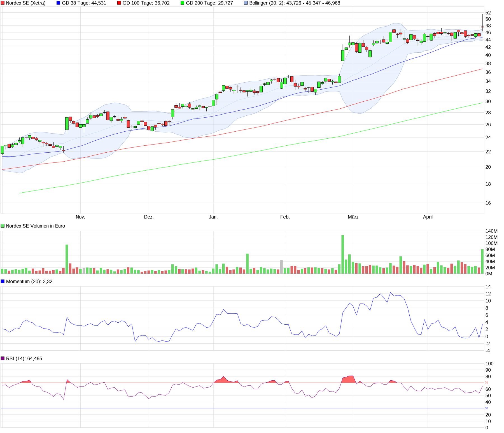Click the red GD 100 Tage legend swatch
The width and height of the screenshot is (504, 433).
[119, 3]
